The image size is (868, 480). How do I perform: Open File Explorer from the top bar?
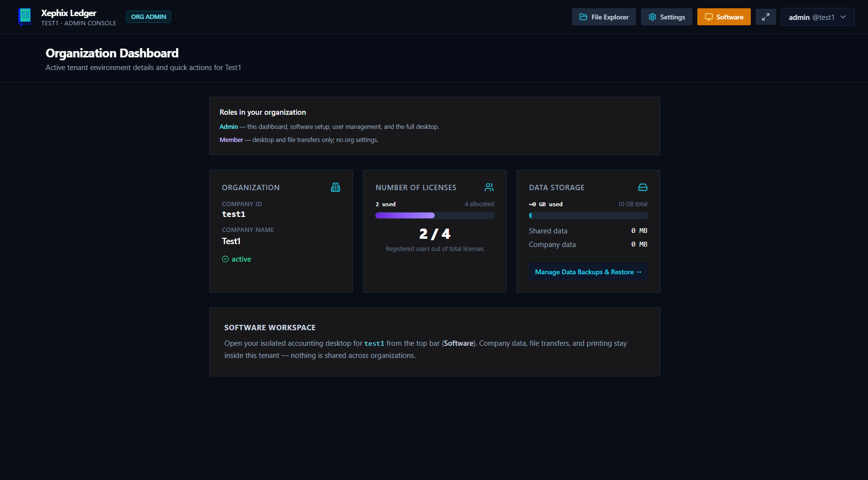pyautogui.click(x=603, y=17)
